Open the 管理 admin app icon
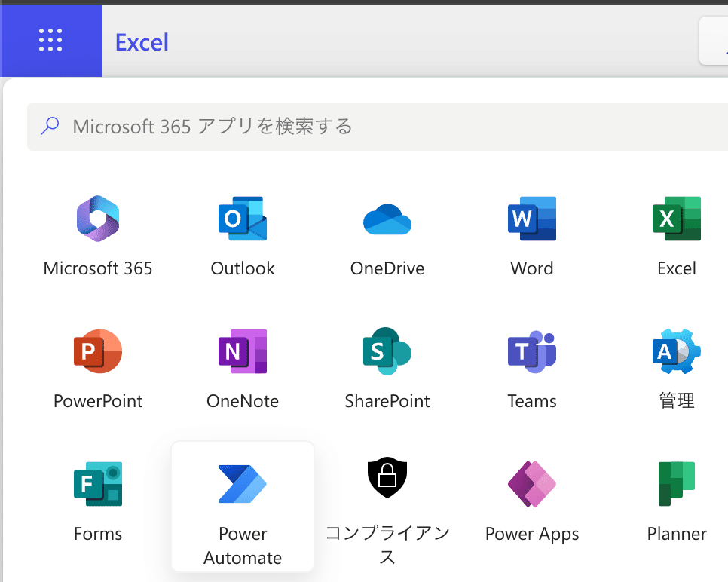Viewport: 728px width, 582px height. [x=677, y=351]
